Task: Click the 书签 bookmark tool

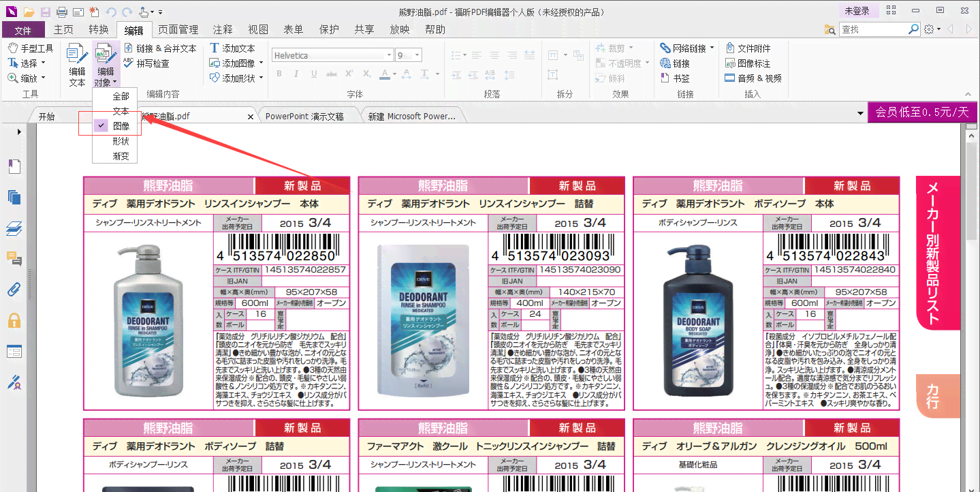Action: click(675, 78)
